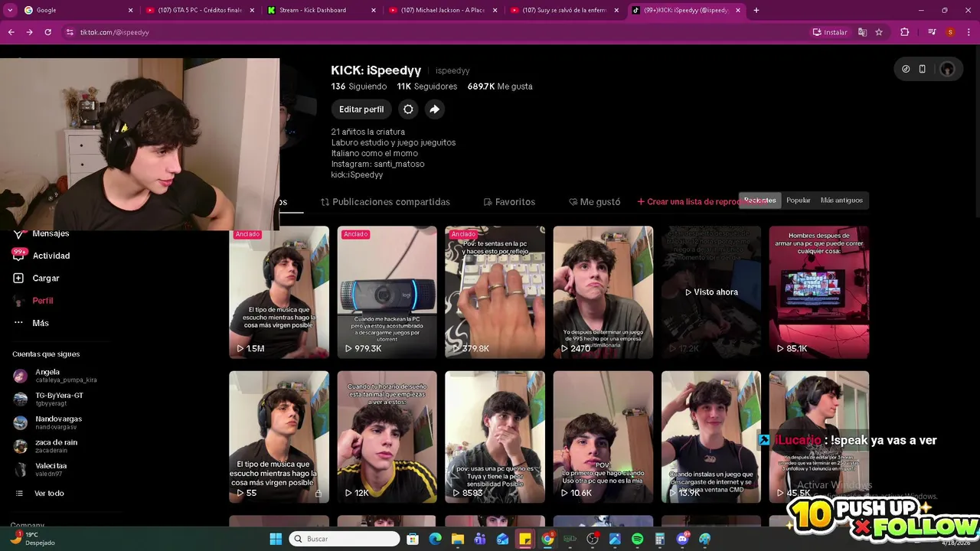Open the browser extensions puzzle icon
Viewport: 980px width, 551px height.
905,32
